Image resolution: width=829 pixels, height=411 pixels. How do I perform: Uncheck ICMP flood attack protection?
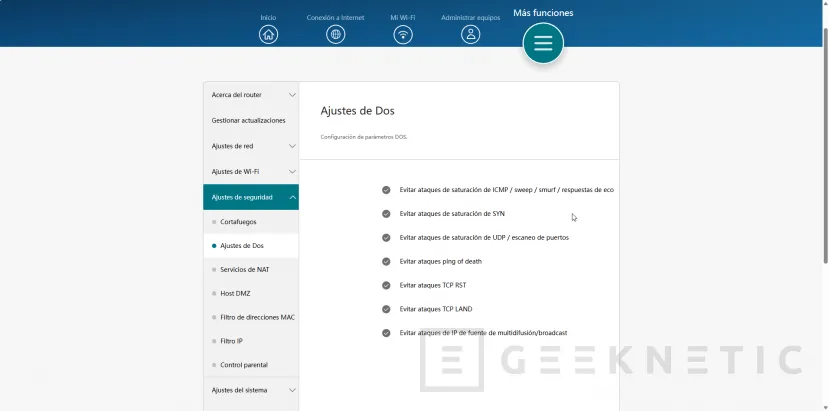pyautogui.click(x=386, y=189)
